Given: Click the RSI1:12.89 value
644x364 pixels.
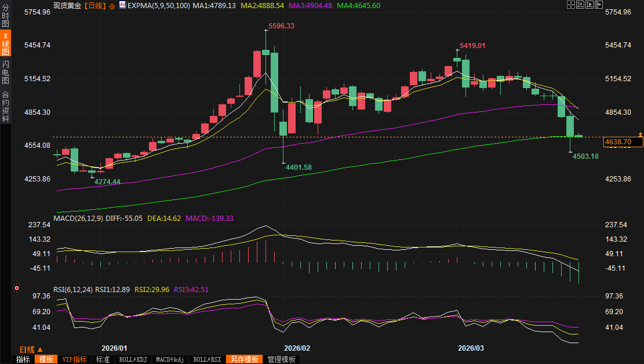Looking at the screenshot, I should pos(112,290).
